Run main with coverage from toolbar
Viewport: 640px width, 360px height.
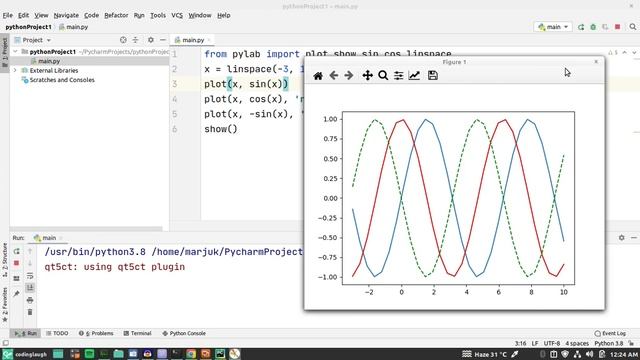coord(605,27)
